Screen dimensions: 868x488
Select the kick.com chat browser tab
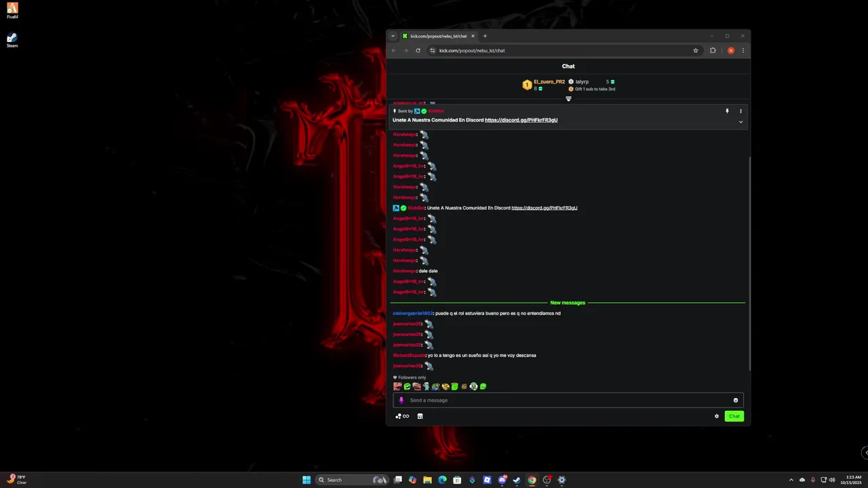(439, 36)
